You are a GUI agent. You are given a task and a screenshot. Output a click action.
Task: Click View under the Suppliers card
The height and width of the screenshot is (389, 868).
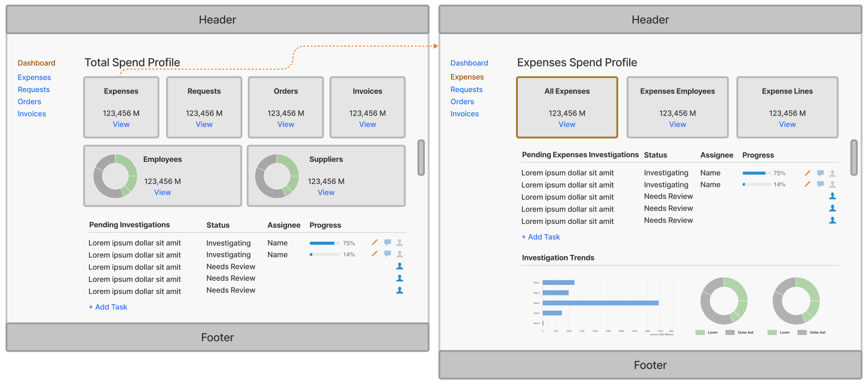pos(326,193)
